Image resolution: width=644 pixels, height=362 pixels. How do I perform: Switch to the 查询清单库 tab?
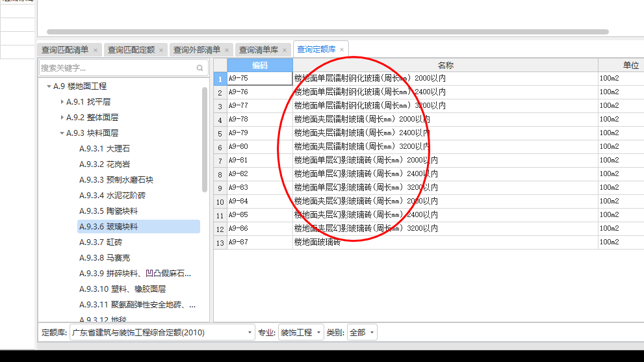(x=259, y=50)
